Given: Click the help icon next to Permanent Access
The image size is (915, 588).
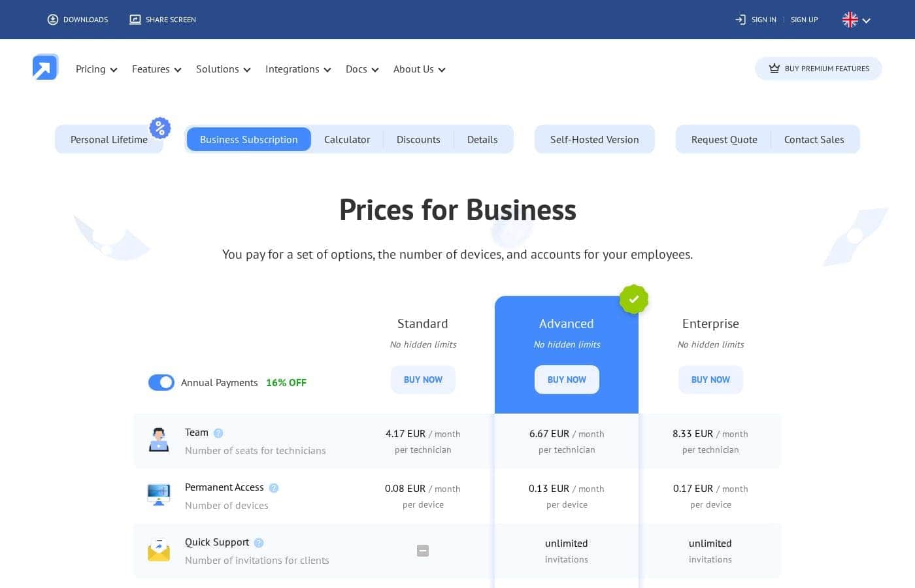Looking at the screenshot, I should click(x=274, y=488).
